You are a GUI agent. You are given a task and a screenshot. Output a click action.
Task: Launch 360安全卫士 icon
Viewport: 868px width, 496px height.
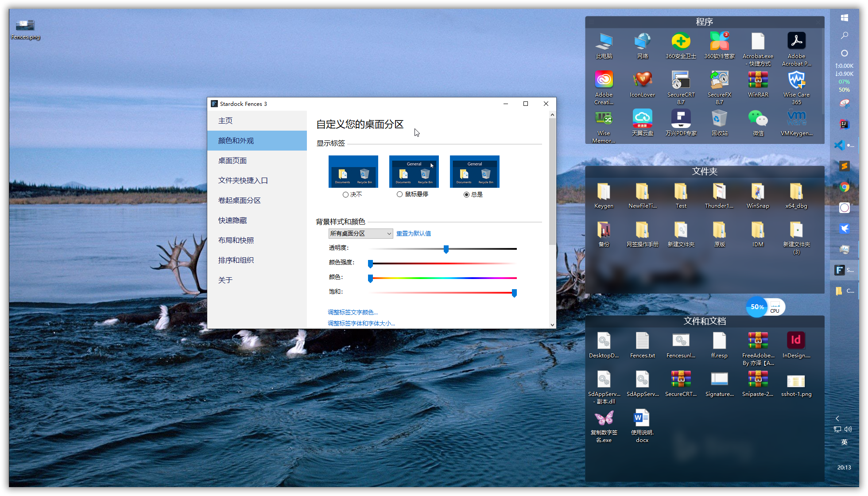tap(681, 45)
